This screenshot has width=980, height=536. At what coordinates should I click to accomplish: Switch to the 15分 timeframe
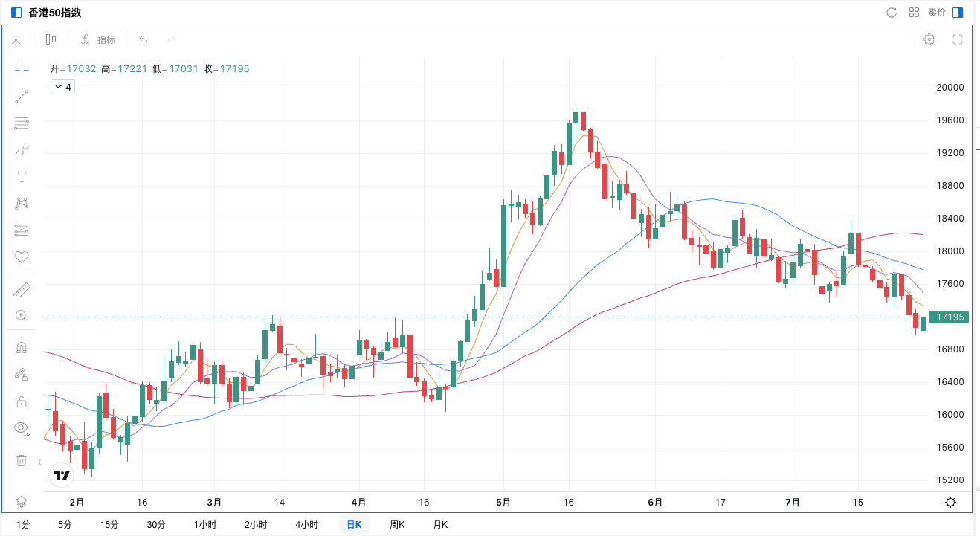pos(109,524)
